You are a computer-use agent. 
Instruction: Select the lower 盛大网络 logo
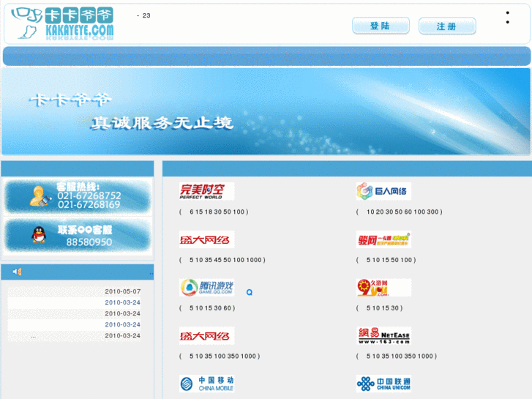[206, 335]
